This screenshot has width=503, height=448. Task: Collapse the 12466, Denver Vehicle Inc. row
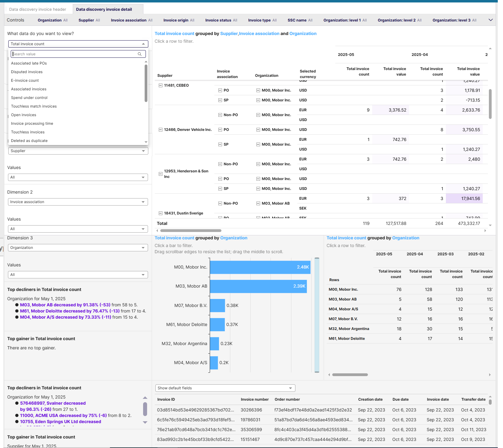(160, 129)
